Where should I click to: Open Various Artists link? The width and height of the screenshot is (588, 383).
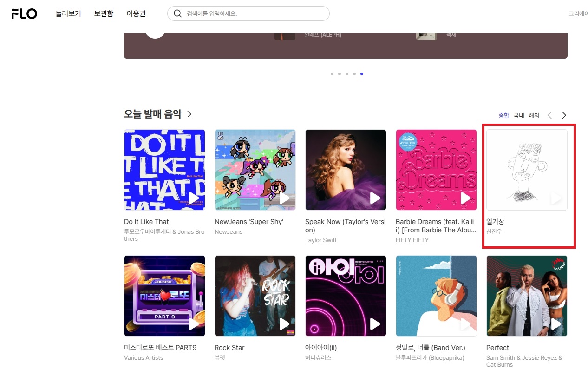(x=144, y=358)
